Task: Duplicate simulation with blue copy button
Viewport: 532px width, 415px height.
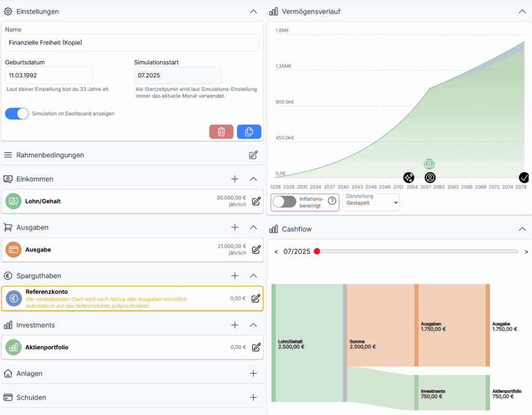Action: coord(249,131)
